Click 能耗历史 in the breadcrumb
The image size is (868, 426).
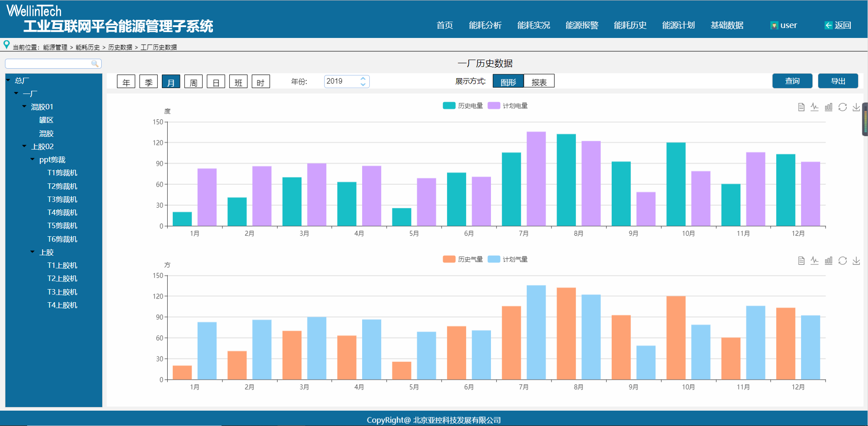click(x=88, y=47)
